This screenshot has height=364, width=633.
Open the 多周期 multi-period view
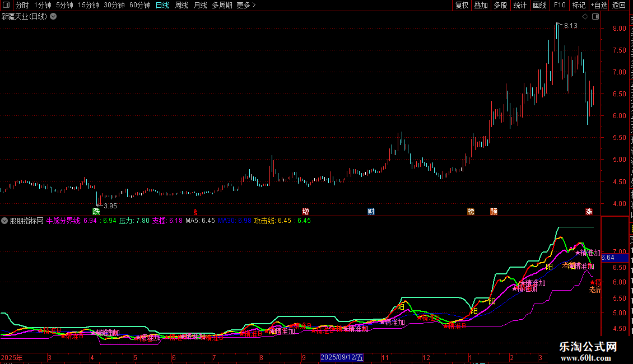222,5
